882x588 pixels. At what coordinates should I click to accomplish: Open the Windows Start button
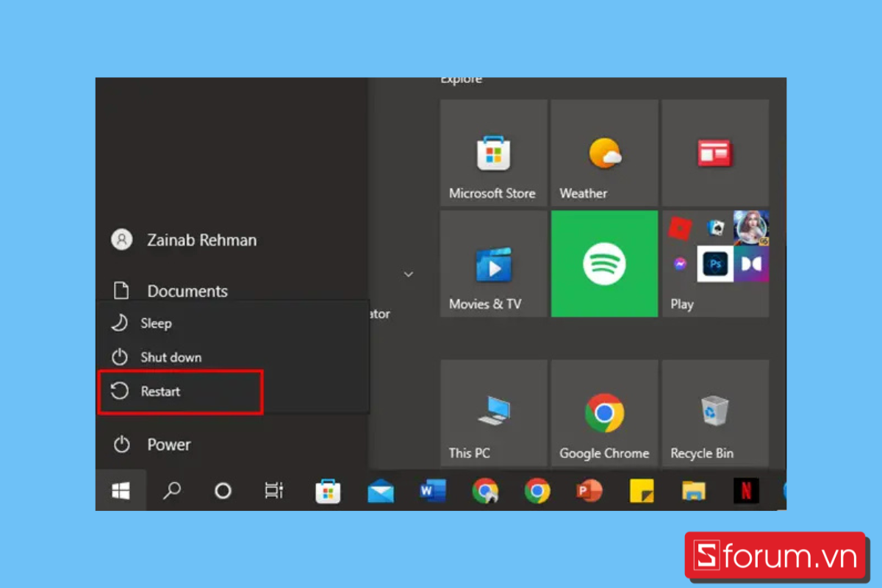pos(121,491)
